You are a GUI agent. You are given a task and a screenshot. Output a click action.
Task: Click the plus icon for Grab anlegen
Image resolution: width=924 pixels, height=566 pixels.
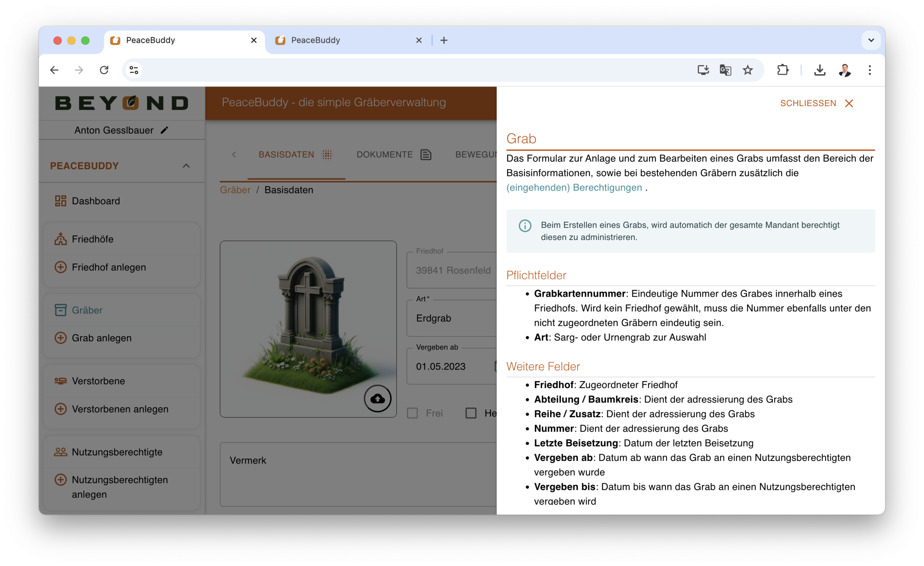coord(60,338)
